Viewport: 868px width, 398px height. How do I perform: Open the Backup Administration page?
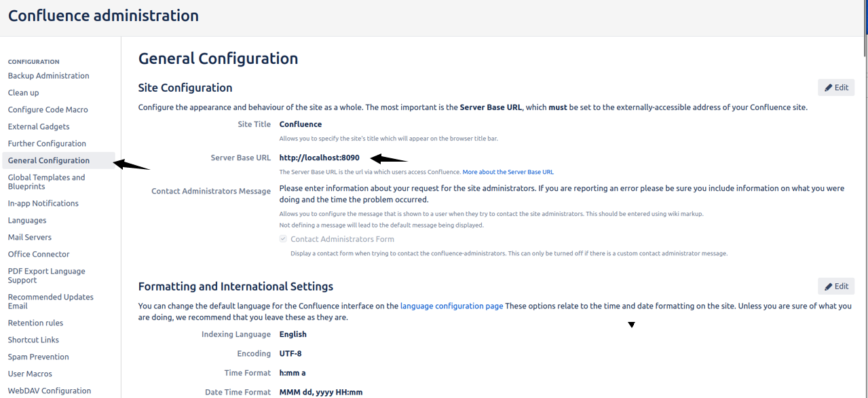(48, 75)
